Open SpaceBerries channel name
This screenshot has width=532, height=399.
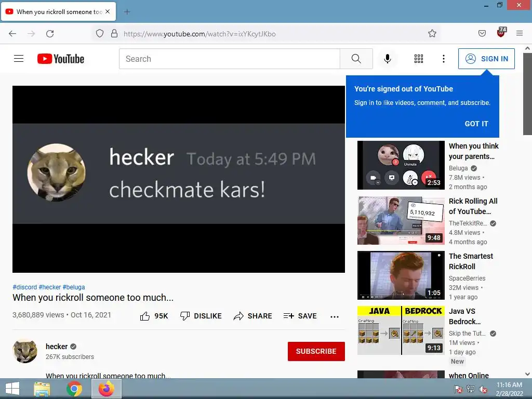[467, 278]
